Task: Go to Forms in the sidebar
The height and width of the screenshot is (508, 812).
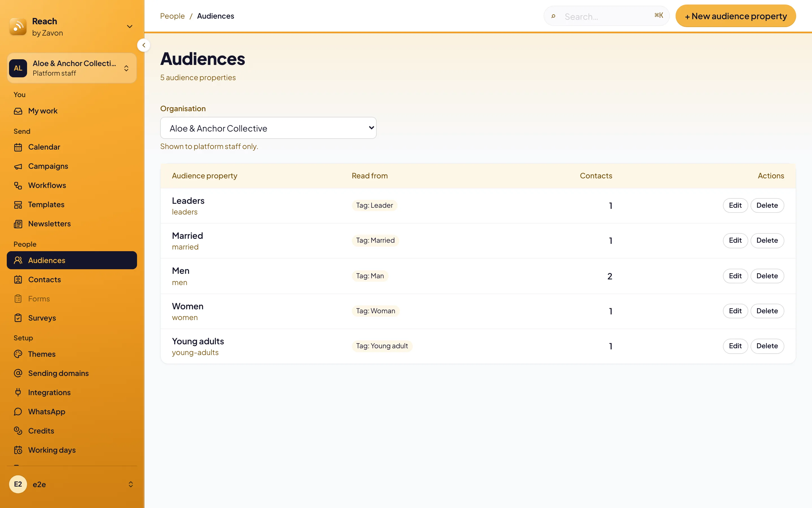Action: (x=72, y=299)
